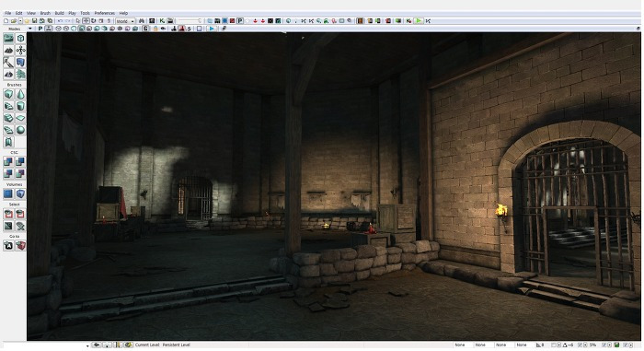This screenshot has width=644, height=351.
Task: Switch to Geometry mode cube icon
Action: point(20,39)
